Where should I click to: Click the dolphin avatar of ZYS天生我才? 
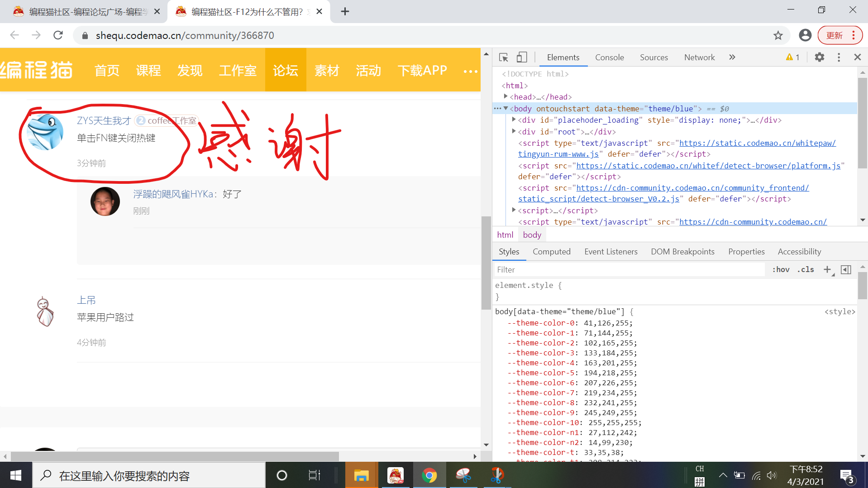click(45, 132)
